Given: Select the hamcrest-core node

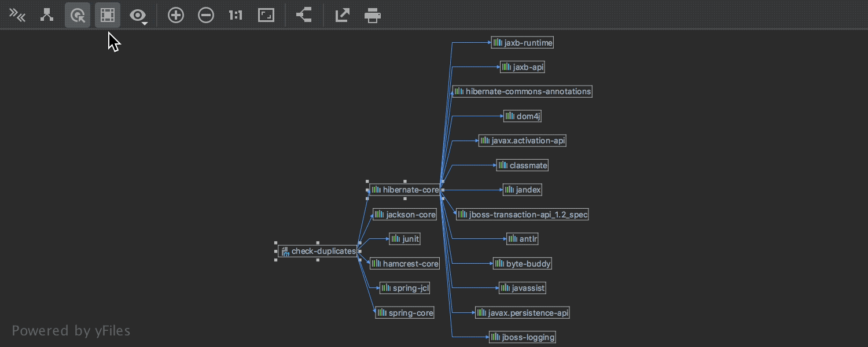Looking at the screenshot, I should (x=404, y=264).
